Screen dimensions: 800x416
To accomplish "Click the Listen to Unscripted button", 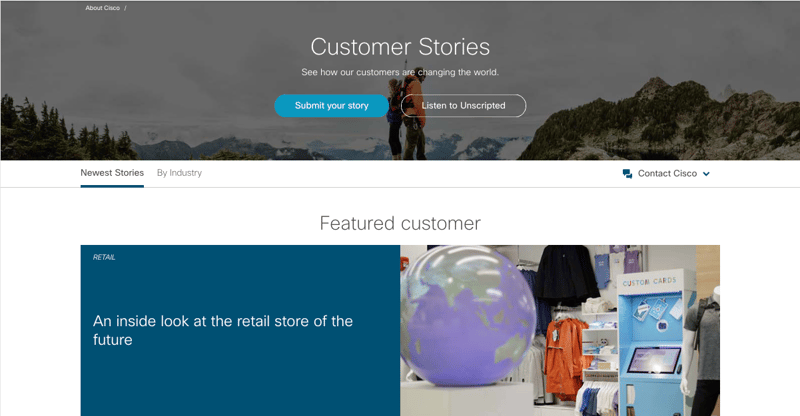I will coord(463,106).
